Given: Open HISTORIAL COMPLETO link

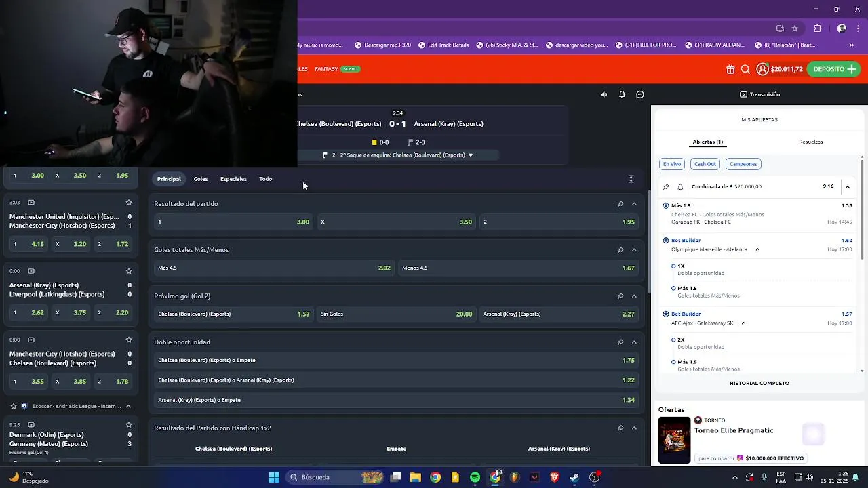Looking at the screenshot, I should [759, 383].
